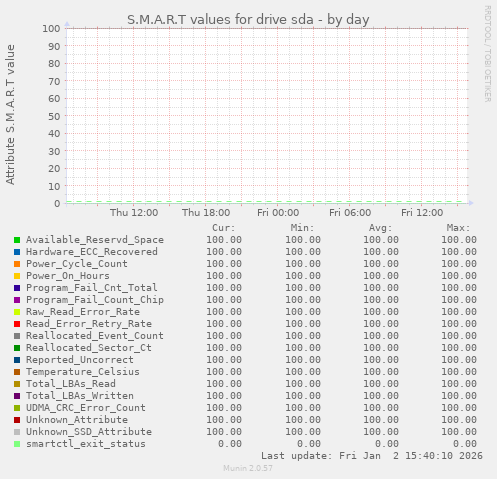Click the Power_On_Hours yellow color swatch
The image size is (497, 479).
(x=17, y=276)
